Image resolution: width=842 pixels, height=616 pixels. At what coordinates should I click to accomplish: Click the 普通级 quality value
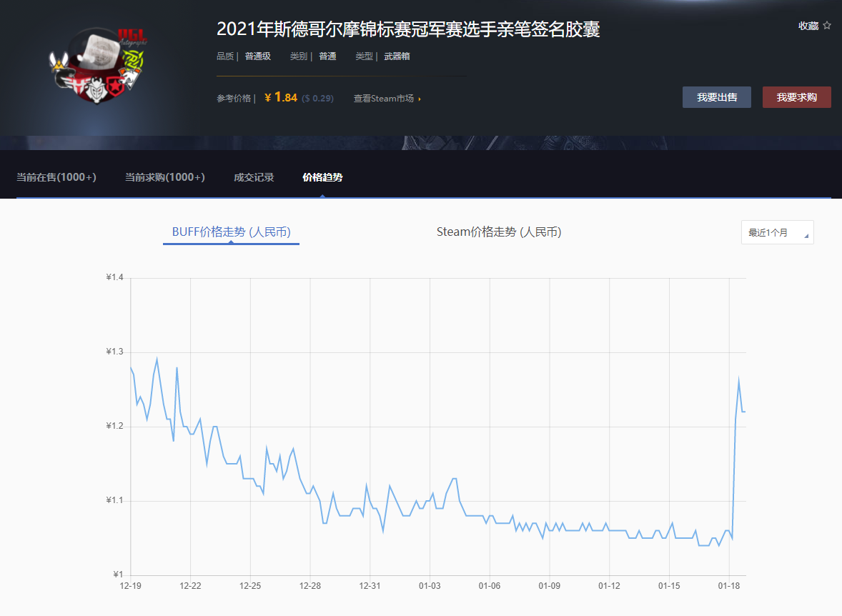tap(258, 56)
